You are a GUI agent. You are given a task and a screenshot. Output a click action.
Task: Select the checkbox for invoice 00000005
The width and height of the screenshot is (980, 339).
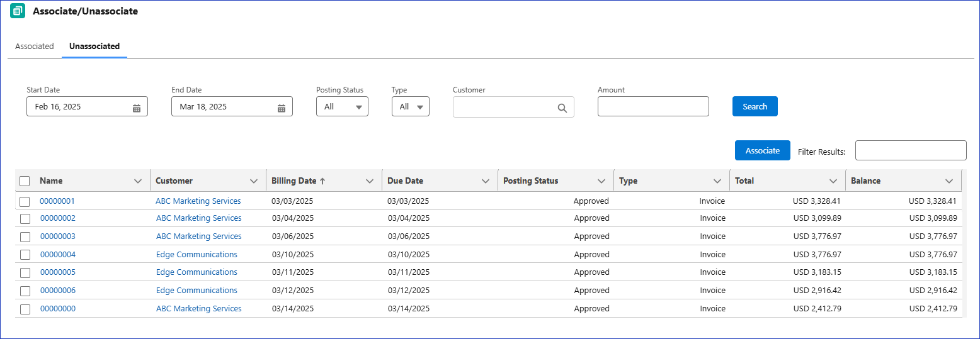[25, 273]
